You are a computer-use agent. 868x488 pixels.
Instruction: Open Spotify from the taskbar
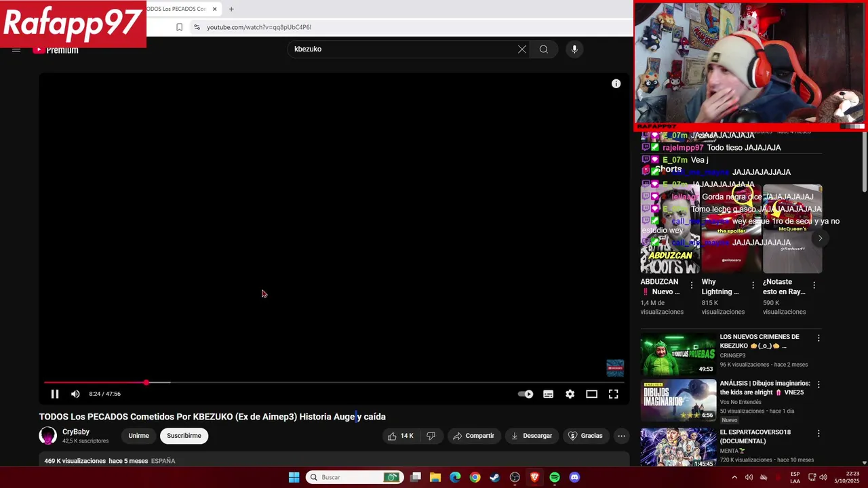[x=555, y=477]
